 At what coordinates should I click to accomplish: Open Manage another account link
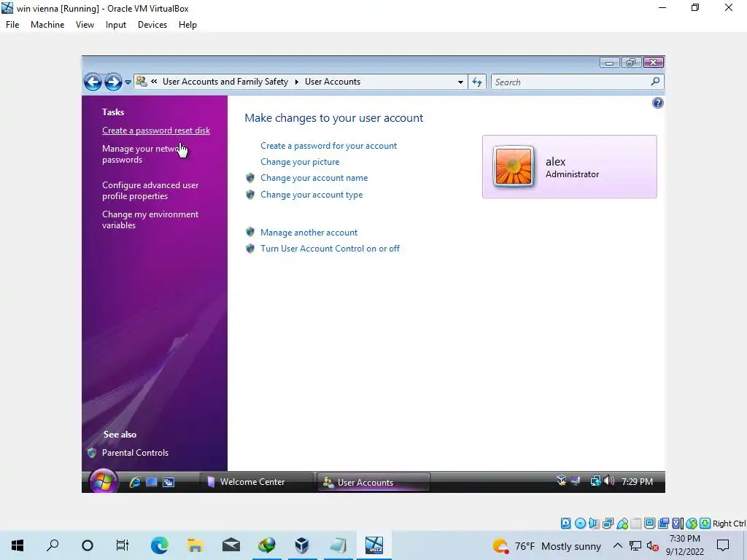click(x=309, y=233)
